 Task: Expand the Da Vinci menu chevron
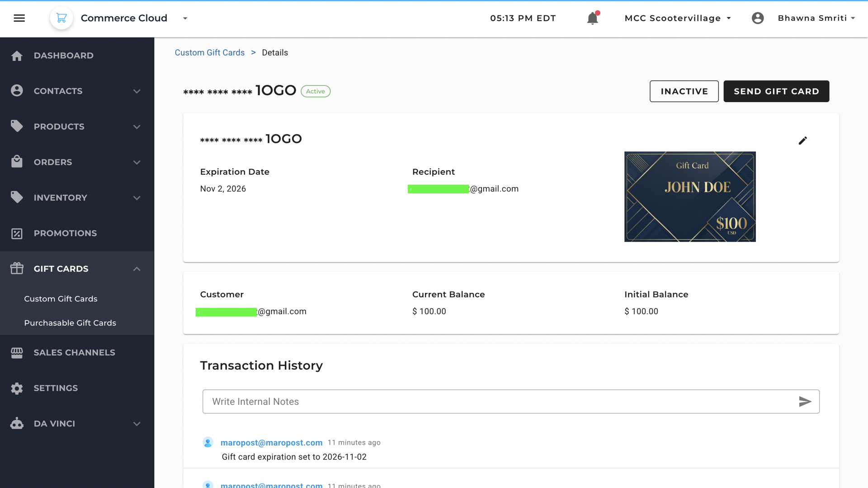[137, 424]
